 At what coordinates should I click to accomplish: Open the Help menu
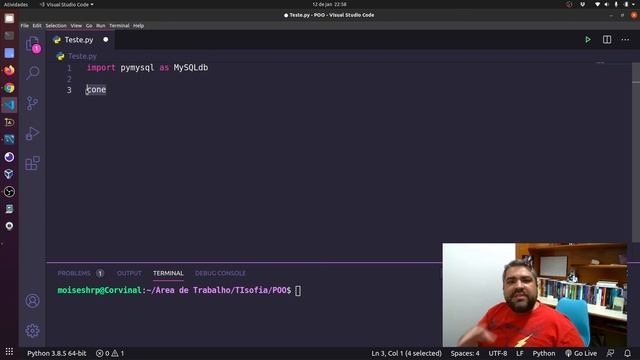138,26
